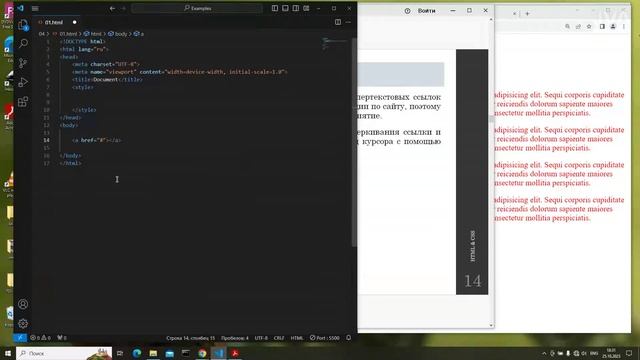The image size is (640, 360).
Task: Toggle the bottom panel layout icon
Action: (x=285, y=8)
